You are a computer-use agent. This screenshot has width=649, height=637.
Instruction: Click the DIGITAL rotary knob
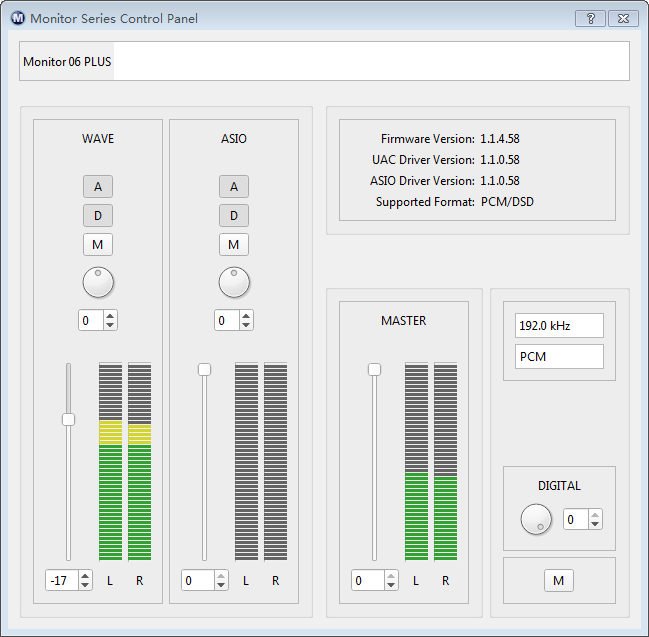tap(536, 519)
